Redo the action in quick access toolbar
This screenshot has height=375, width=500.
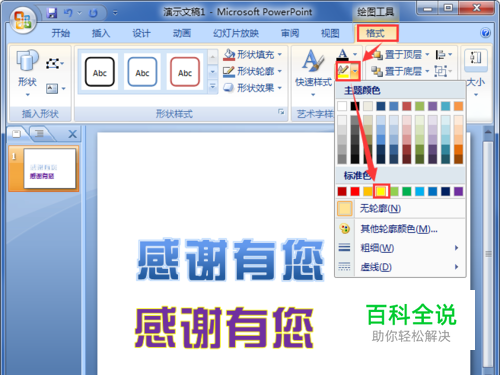93,13
